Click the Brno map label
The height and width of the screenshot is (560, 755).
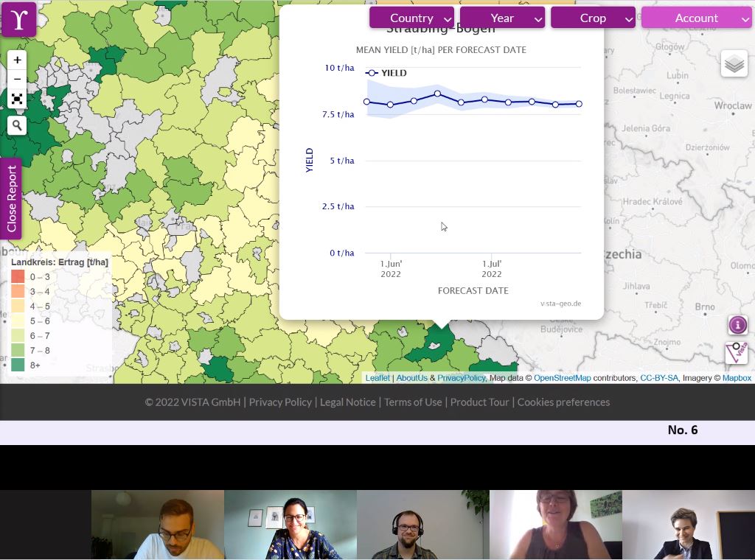pos(705,307)
